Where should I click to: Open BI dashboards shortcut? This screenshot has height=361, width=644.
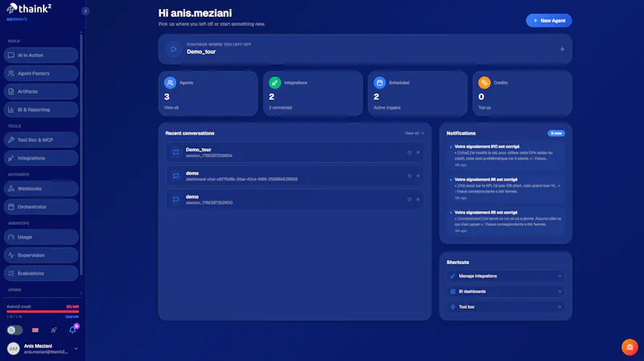pyautogui.click(x=506, y=292)
